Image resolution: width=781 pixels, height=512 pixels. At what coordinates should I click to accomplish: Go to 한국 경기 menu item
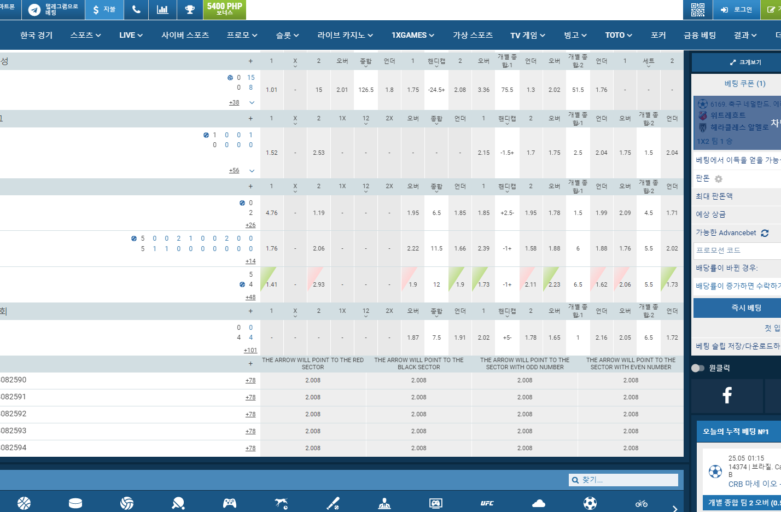[x=36, y=35]
